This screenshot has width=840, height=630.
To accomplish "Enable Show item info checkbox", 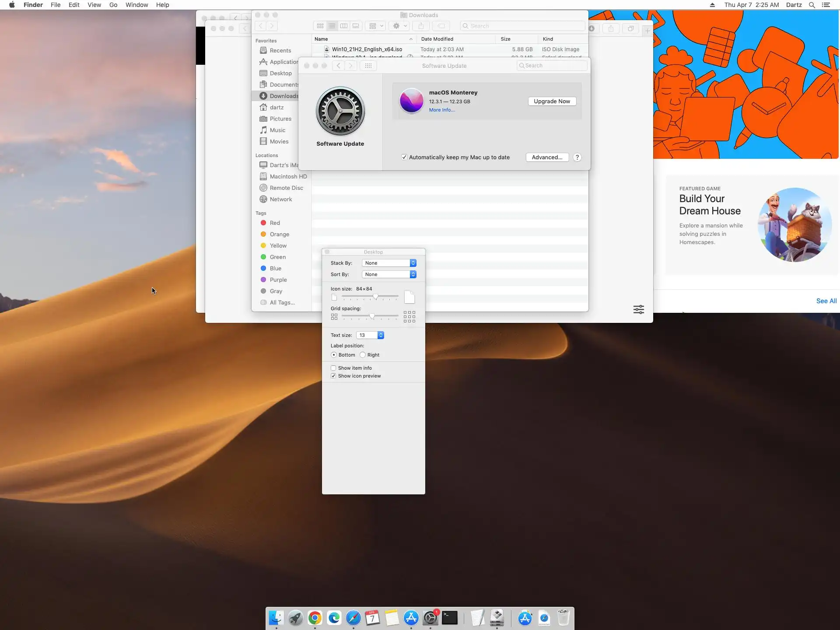I will point(333,368).
